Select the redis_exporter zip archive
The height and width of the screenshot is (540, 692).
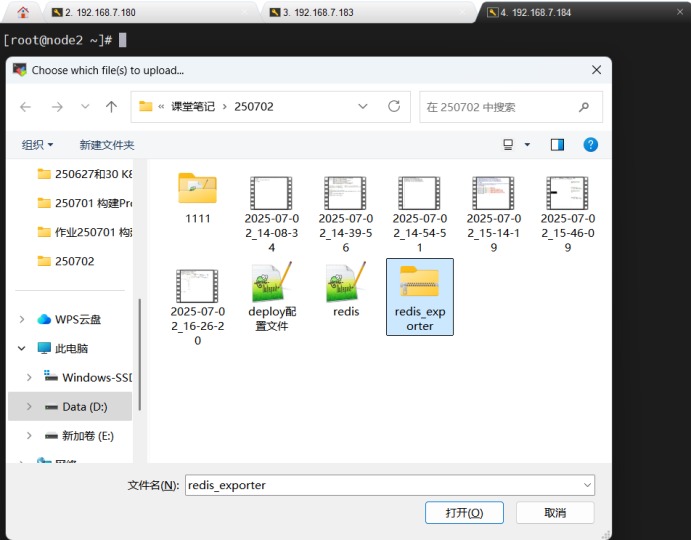click(419, 285)
